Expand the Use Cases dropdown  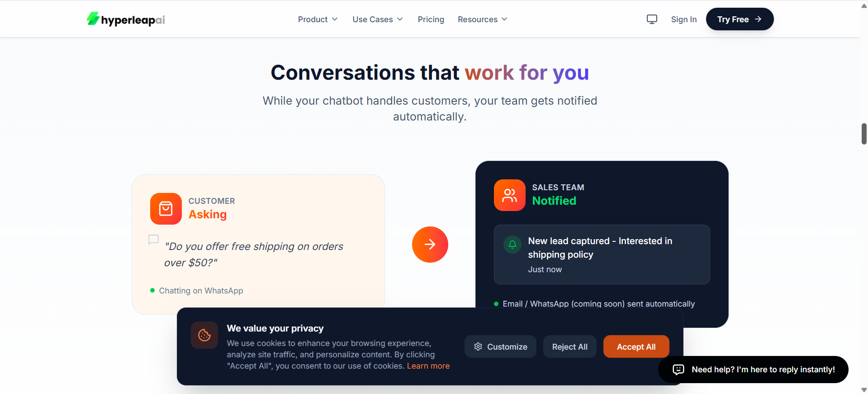[378, 19]
